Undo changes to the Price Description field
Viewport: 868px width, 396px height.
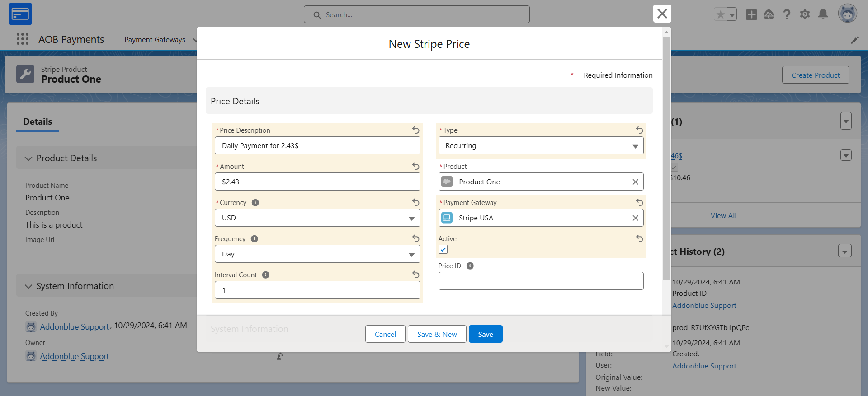pos(416,130)
